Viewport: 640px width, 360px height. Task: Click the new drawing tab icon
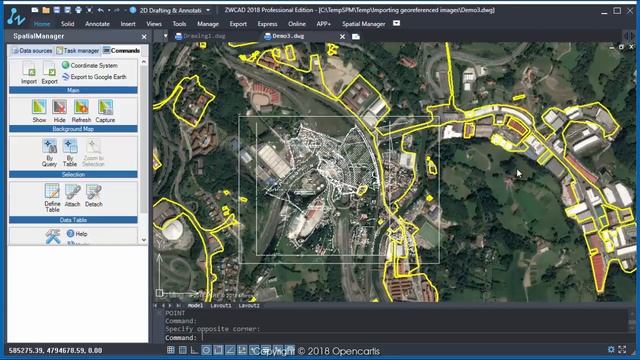pos(356,36)
